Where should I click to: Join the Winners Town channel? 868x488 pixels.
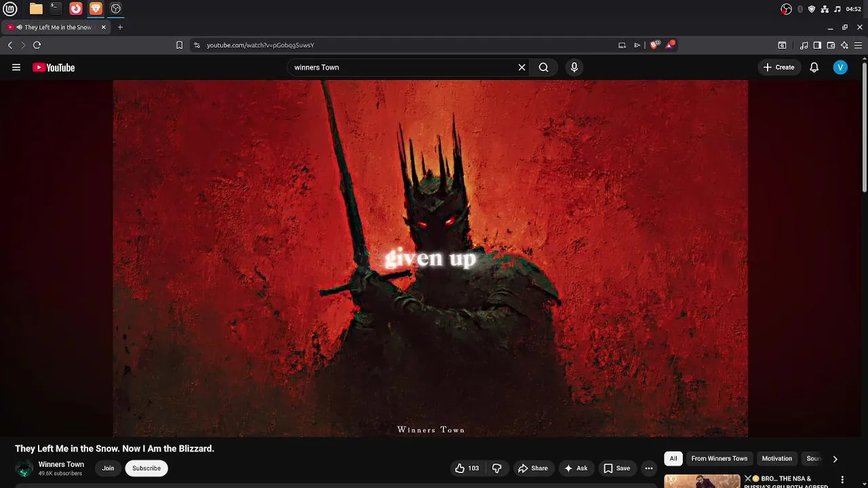click(108, 468)
